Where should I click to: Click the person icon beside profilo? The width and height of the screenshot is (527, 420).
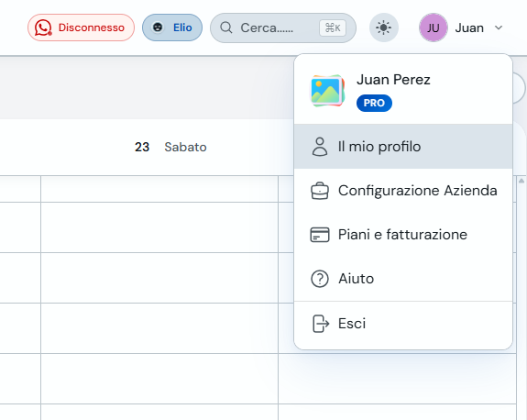[x=320, y=147]
